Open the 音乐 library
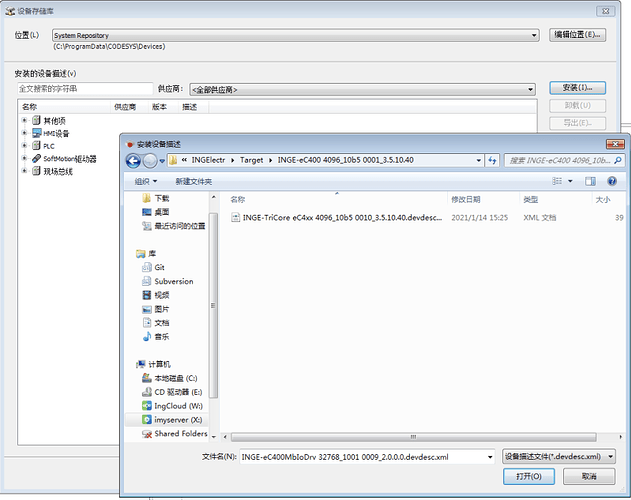631x500 pixels. click(x=155, y=337)
